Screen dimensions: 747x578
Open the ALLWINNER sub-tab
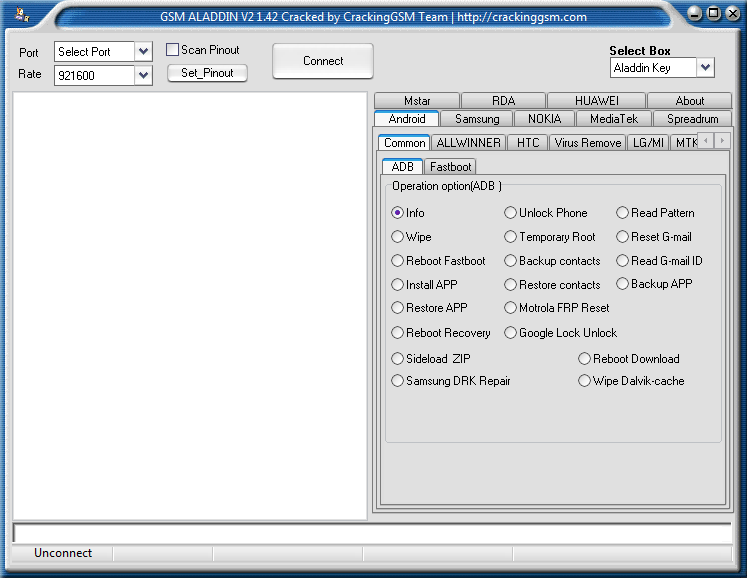coord(468,142)
